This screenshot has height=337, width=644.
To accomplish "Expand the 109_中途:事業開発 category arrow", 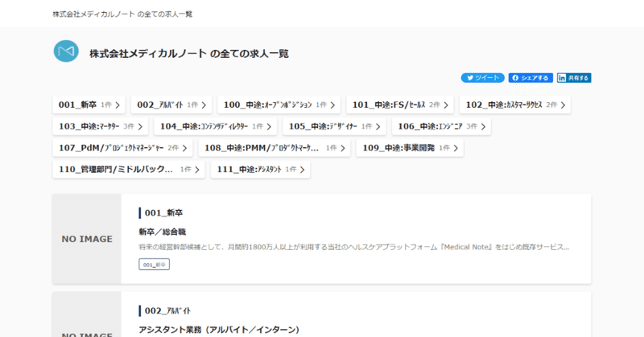I will [x=456, y=148].
